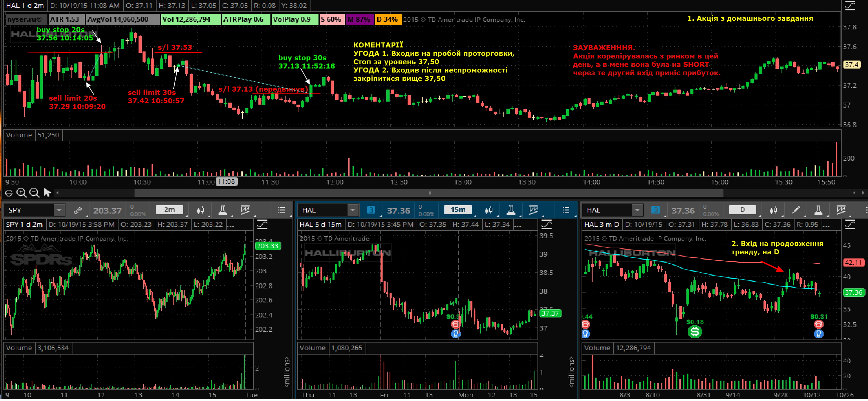Expand the ellipsis after L: 203.22 in SPY header
Screen dimensions: 868x401
[x=231, y=226]
